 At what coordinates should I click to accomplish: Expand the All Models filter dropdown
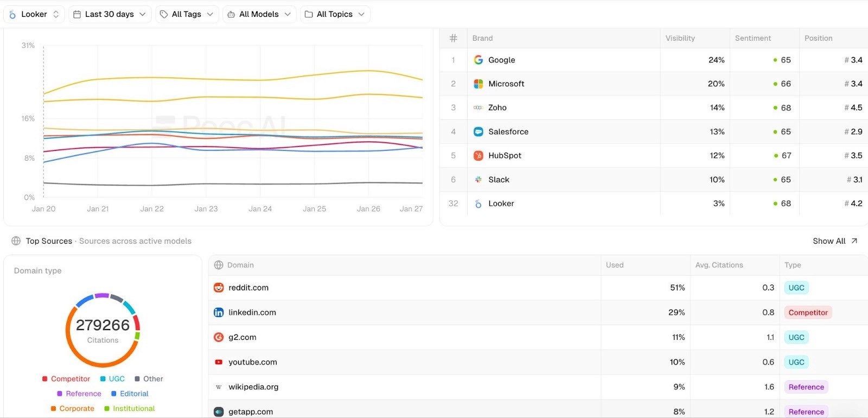point(259,14)
